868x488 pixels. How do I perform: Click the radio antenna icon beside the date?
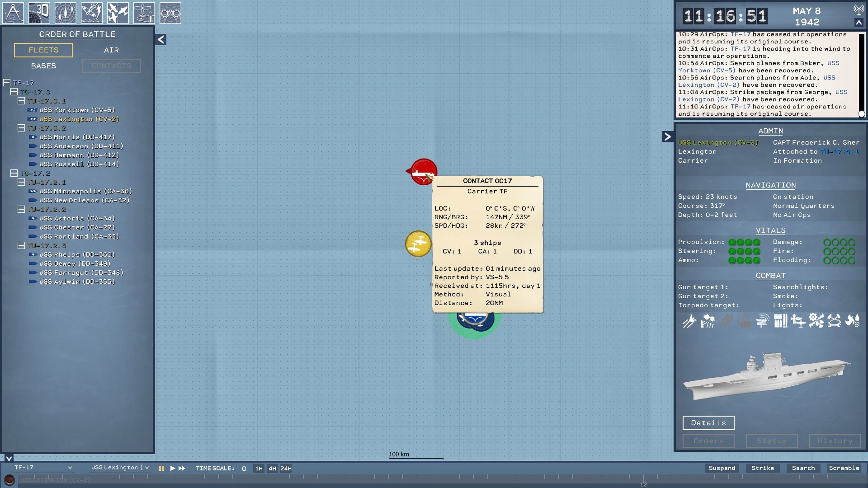859,10
